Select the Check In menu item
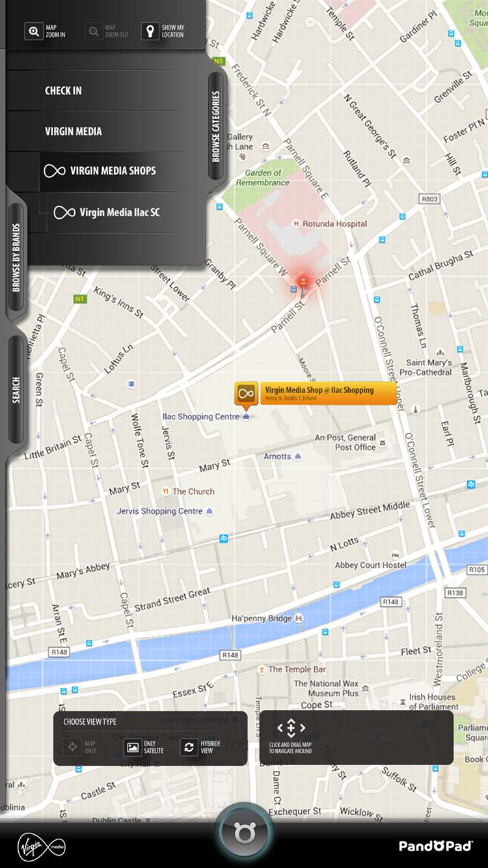The height and width of the screenshot is (868, 488). click(x=63, y=91)
